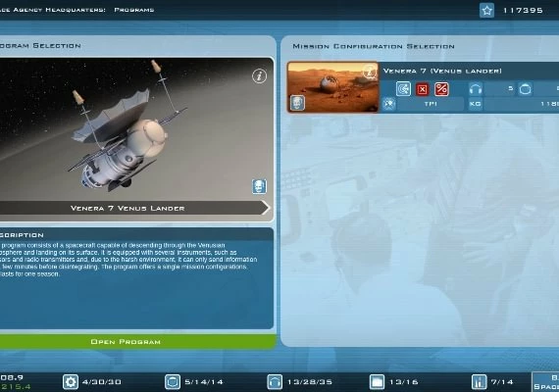Open info icon on Venera 7 mission thumbnail
559x392 pixels.
pyautogui.click(x=370, y=72)
